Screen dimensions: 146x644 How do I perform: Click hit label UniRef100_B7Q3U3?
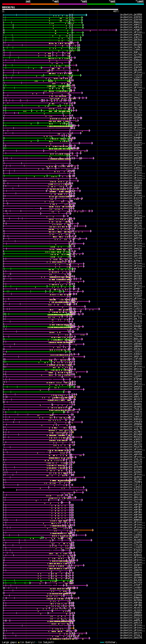[131, 550]
